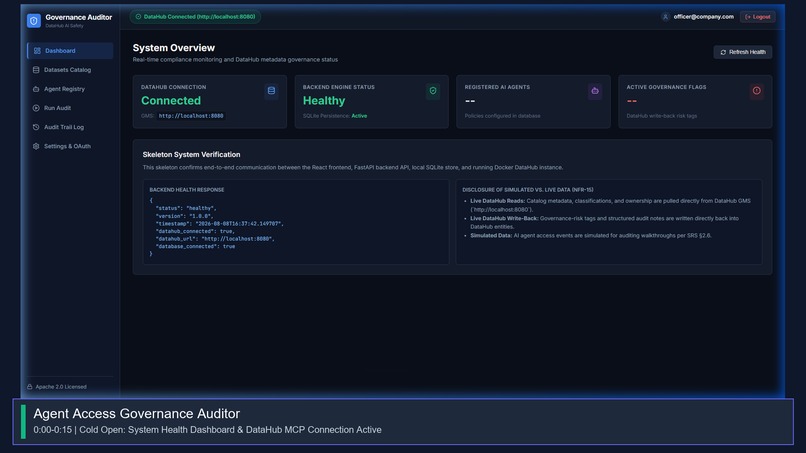Click SQLite Persistence Active text
The width and height of the screenshot is (806, 453).
coord(335,116)
